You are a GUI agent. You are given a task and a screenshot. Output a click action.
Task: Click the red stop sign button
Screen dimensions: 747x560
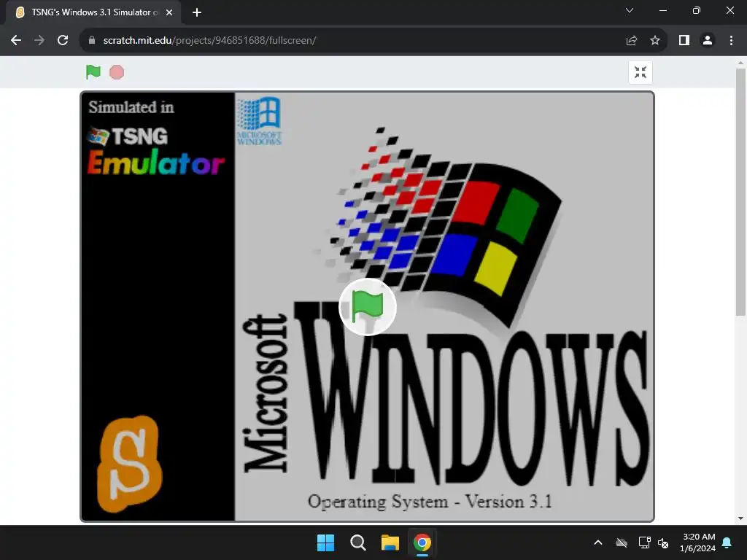[x=117, y=72]
